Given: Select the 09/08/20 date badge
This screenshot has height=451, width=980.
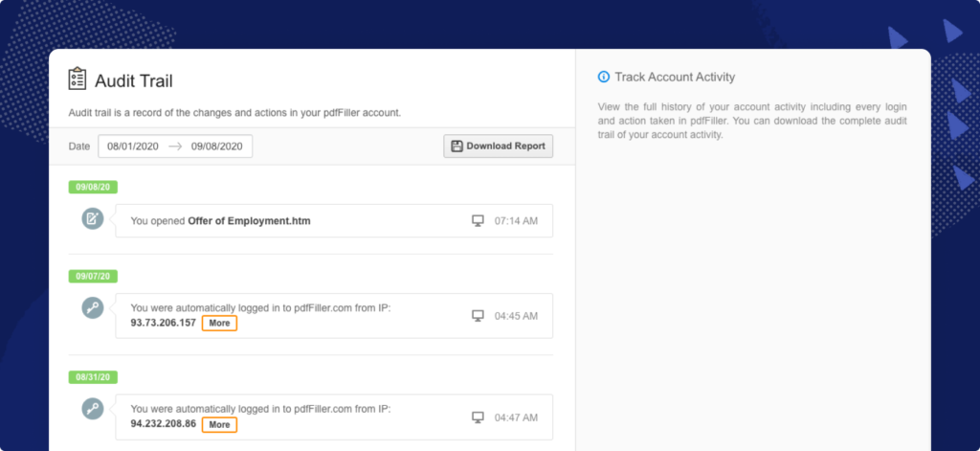Looking at the screenshot, I should tap(93, 187).
